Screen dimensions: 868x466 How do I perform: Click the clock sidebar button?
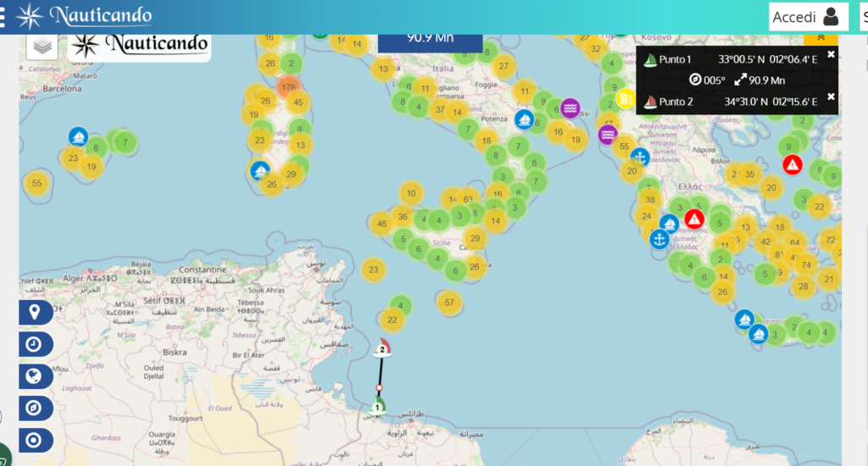pos(35,344)
